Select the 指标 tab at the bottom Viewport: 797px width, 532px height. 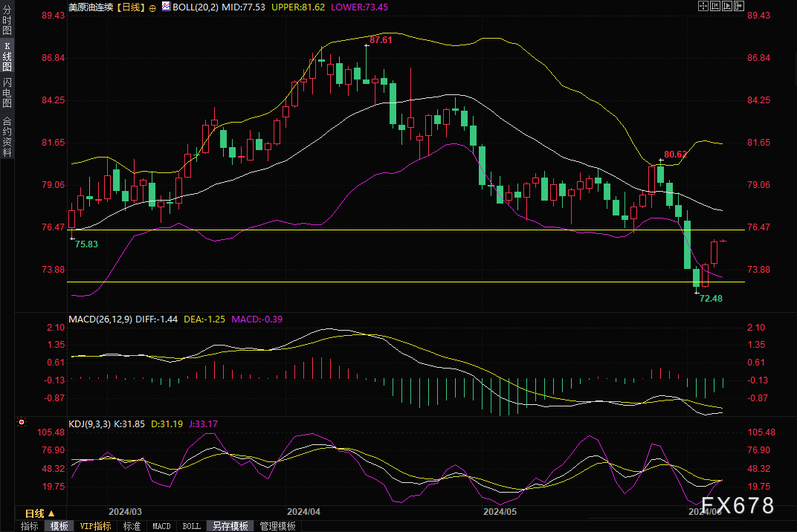tap(30, 526)
